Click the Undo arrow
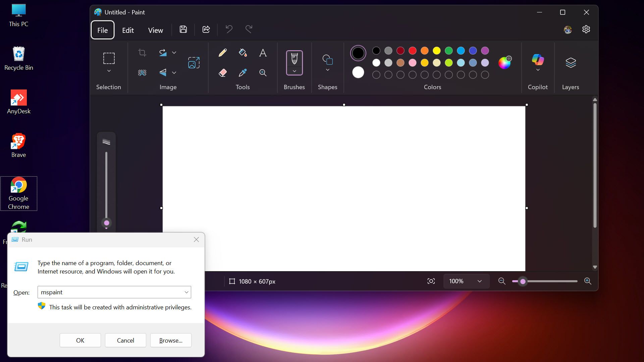This screenshot has width=644, height=362. point(229,29)
